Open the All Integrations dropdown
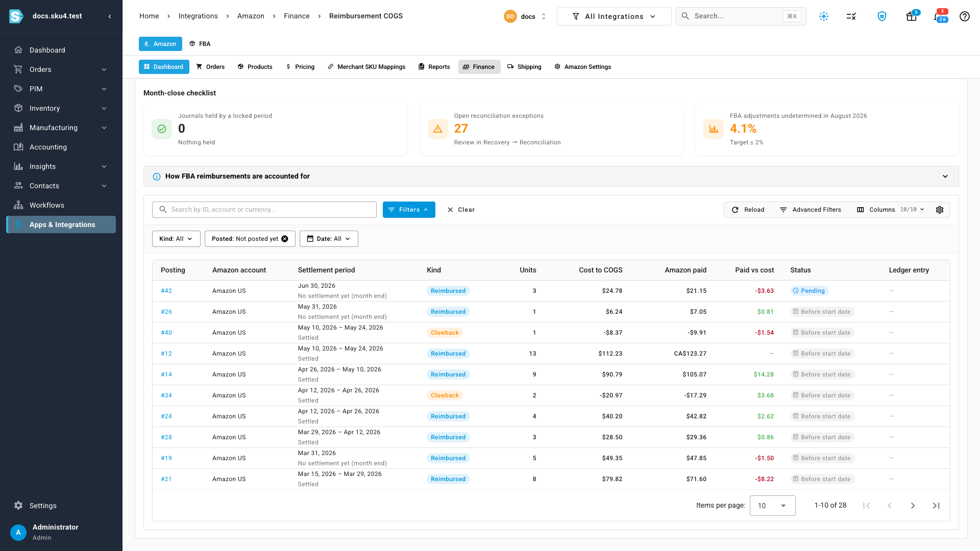 coord(614,16)
